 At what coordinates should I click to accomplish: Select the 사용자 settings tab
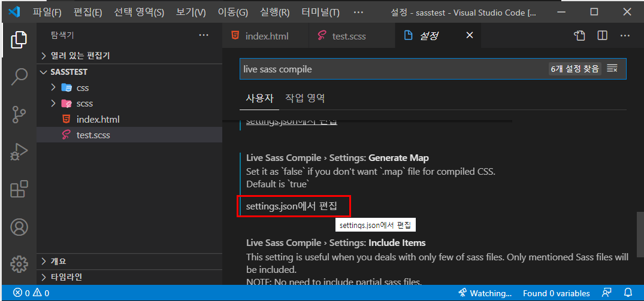(259, 98)
